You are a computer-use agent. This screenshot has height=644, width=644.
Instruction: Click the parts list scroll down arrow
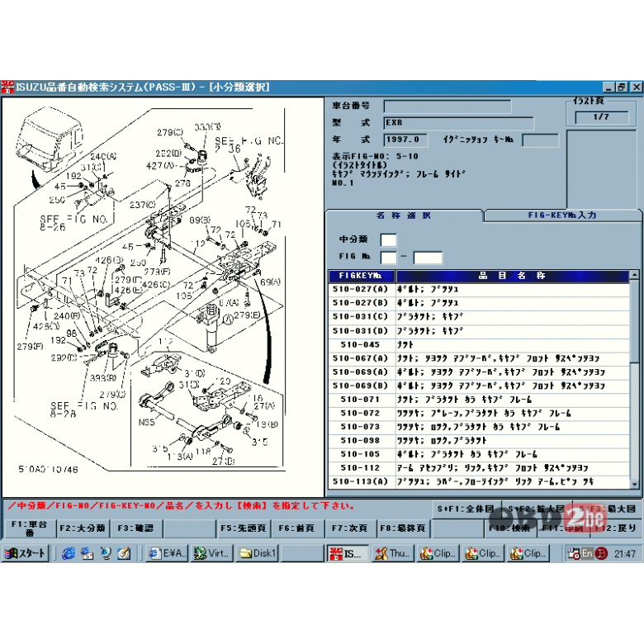(635, 484)
